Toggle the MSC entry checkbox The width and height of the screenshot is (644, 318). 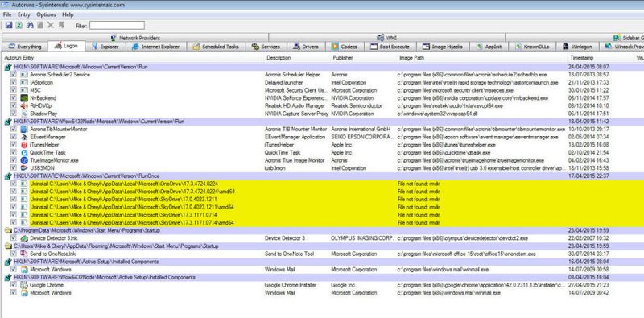click(14, 90)
